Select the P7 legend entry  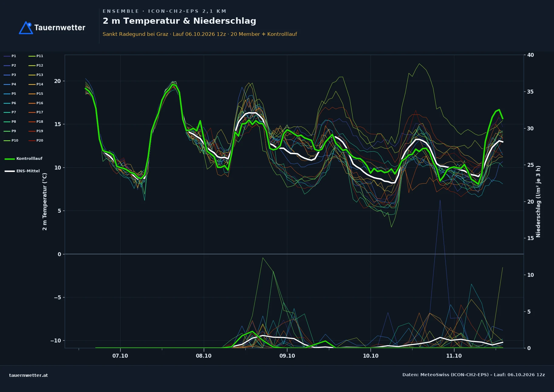pos(10,112)
